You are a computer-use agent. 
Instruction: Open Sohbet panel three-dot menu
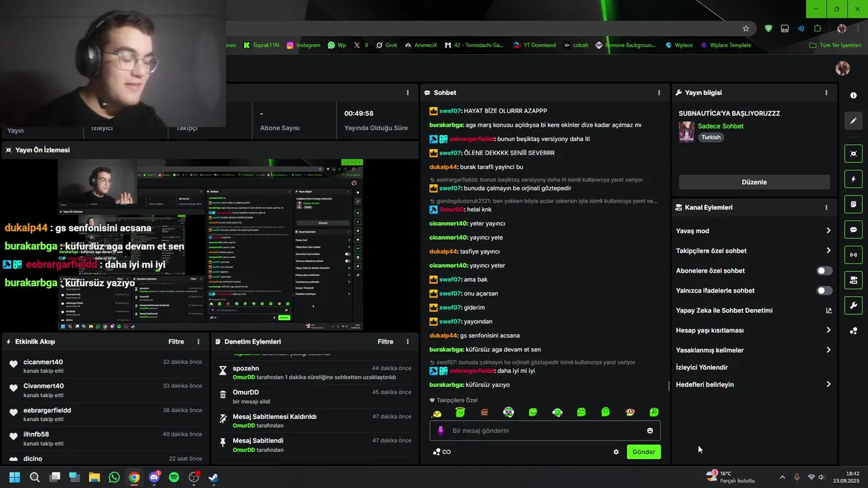658,93
